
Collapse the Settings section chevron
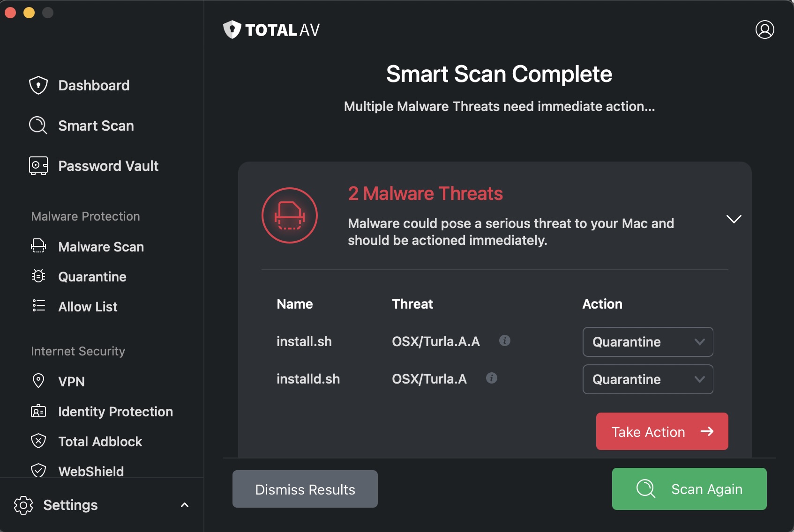click(x=184, y=505)
